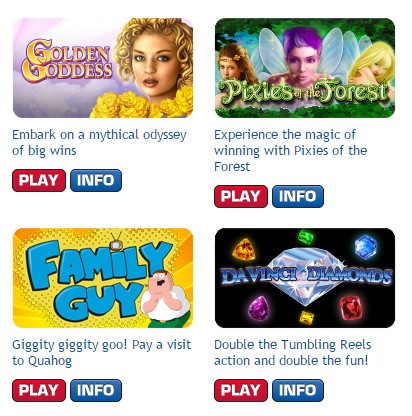Click PLAY under Family Guy
This screenshot has height=416, width=412.
coord(39,390)
